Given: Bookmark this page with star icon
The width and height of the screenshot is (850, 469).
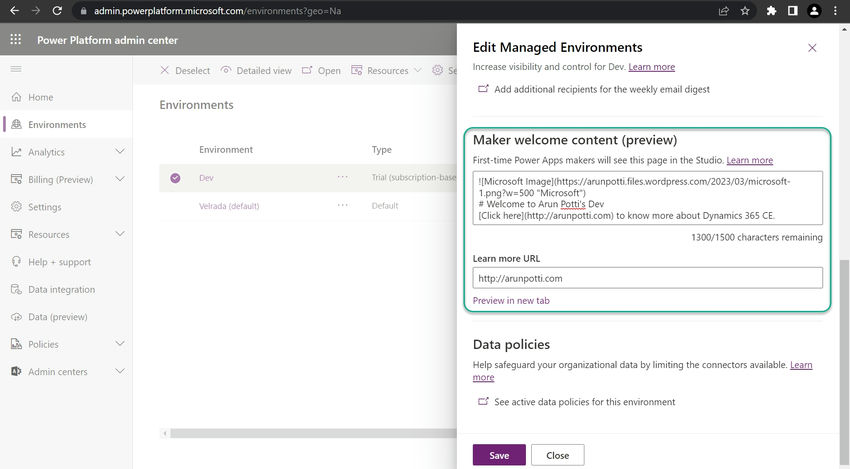Looking at the screenshot, I should [746, 11].
